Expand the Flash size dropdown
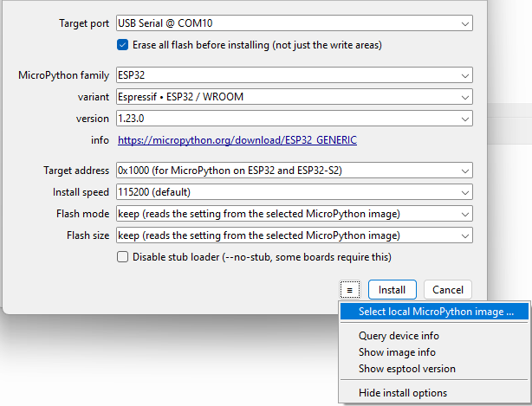The image size is (532, 406). tap(465, 235)
